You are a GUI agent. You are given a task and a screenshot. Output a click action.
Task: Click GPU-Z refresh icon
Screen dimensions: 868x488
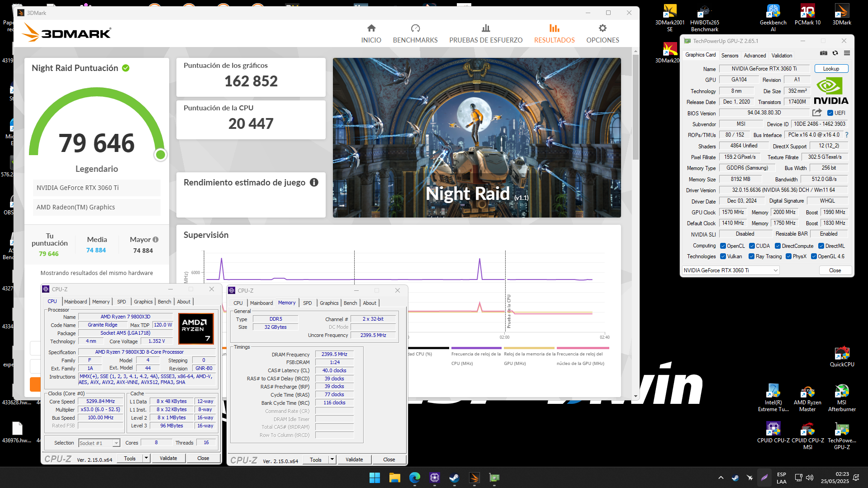(835, 53)
